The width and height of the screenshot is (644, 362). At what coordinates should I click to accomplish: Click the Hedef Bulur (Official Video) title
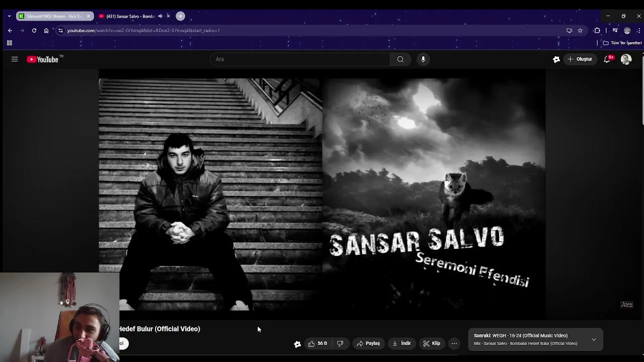coord(159,329)
